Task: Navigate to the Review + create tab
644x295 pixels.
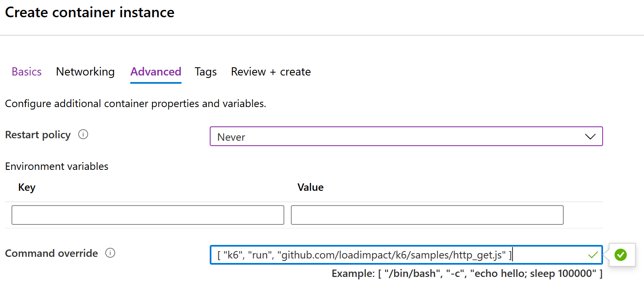Action: click(x=271, y=72)
